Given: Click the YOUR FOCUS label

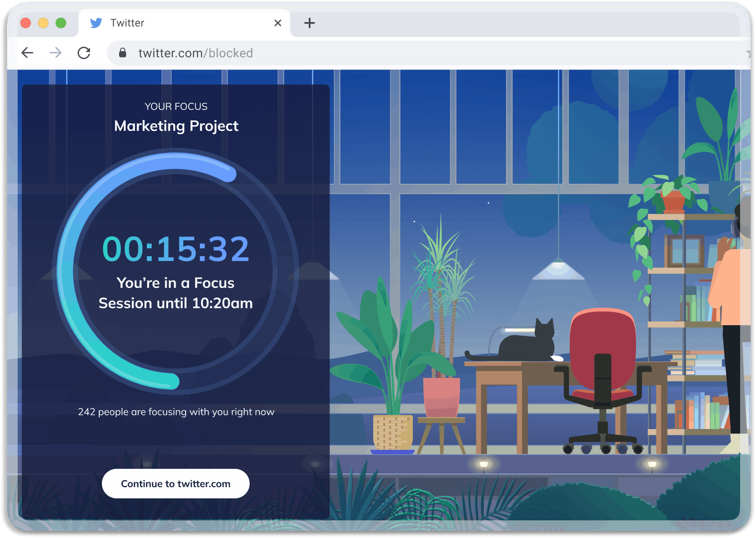Looking at the screenshot, I should pos(176,106).
